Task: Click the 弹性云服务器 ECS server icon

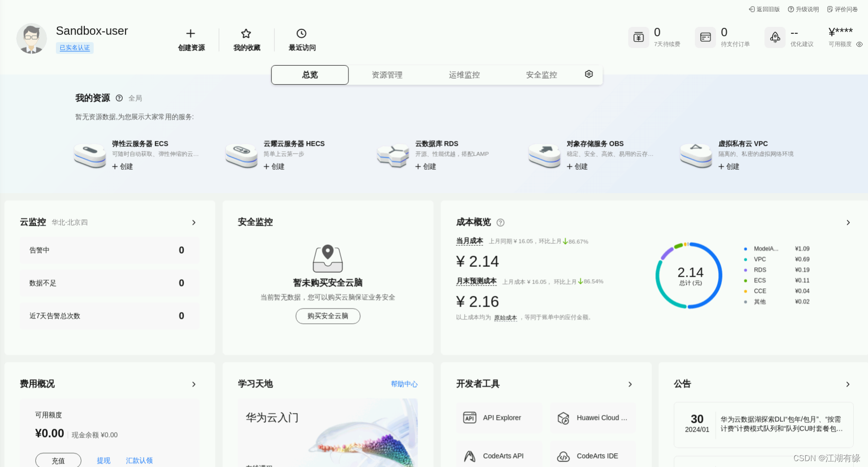Action: 90,156
